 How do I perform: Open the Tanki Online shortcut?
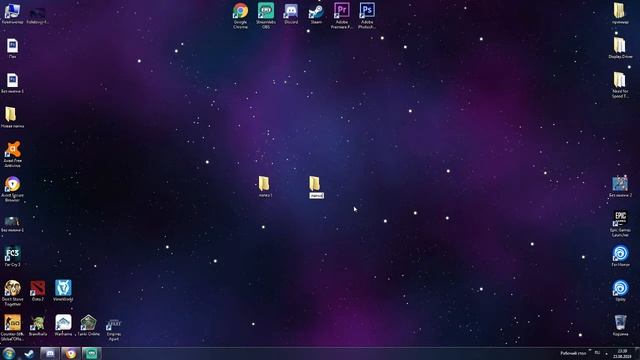click(89, 325)
